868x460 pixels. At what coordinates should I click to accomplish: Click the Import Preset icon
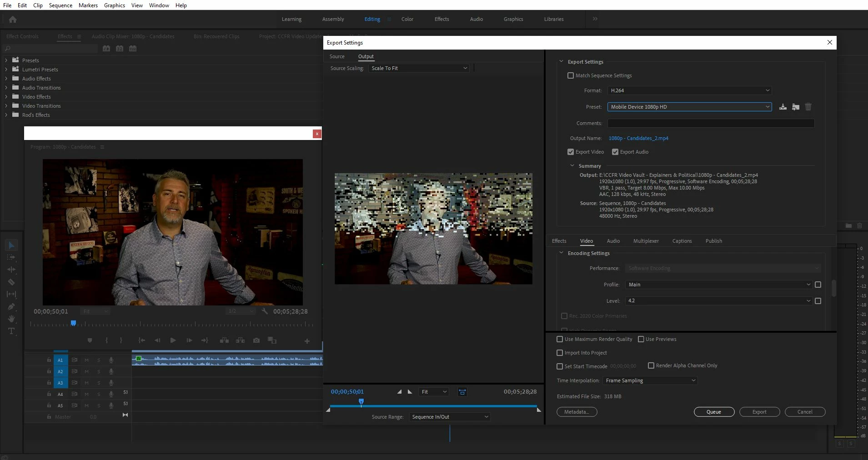pos(795,107)
